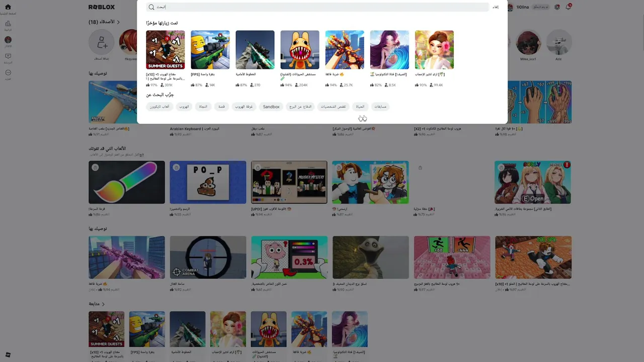Select the الدفاع عن البرج suggestion chip
Screen dimensions: 644x362
[x=300, y=107]
